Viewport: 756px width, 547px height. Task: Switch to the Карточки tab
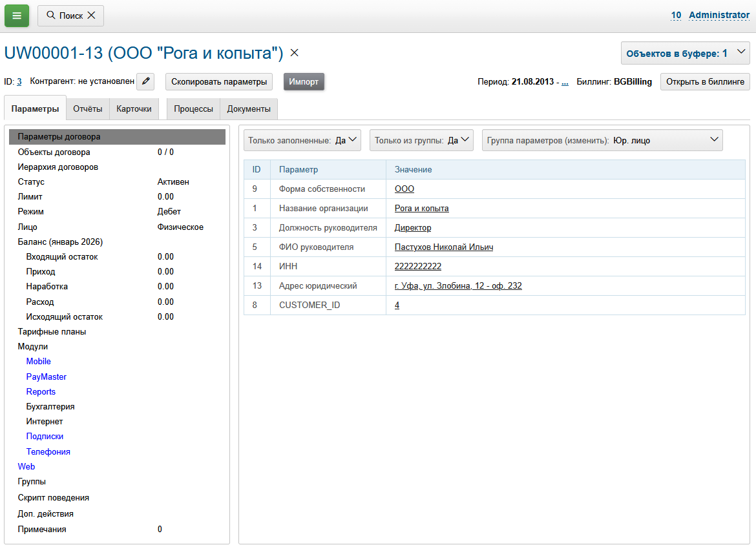click(x=134, y=109)
